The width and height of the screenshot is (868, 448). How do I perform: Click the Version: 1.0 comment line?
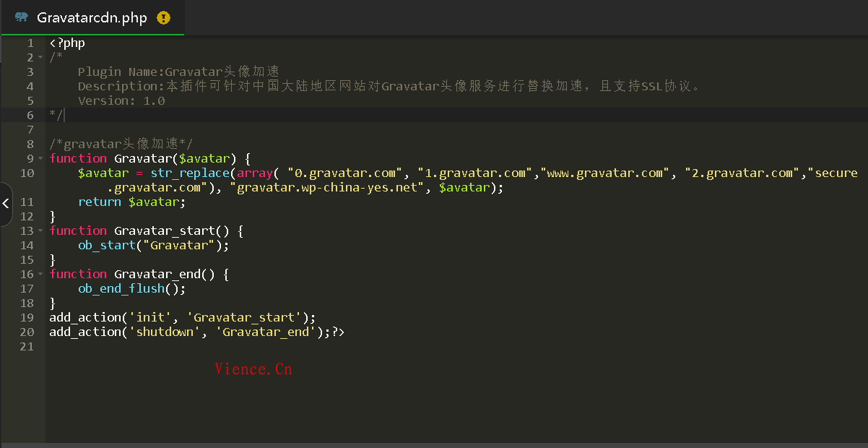[121, 101]
